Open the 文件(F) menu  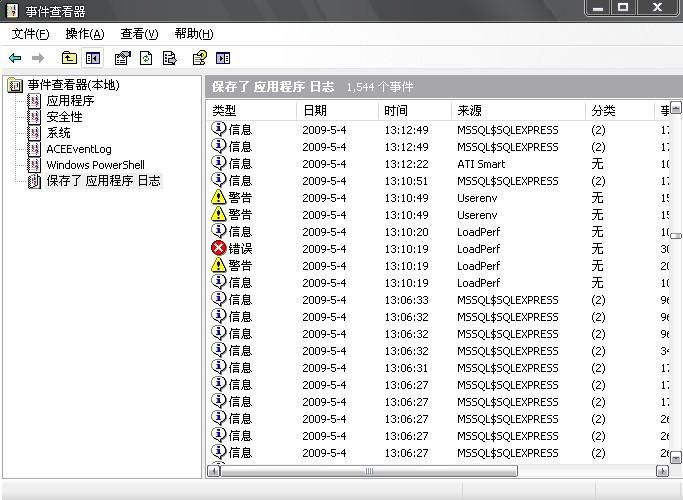(30, 34)
